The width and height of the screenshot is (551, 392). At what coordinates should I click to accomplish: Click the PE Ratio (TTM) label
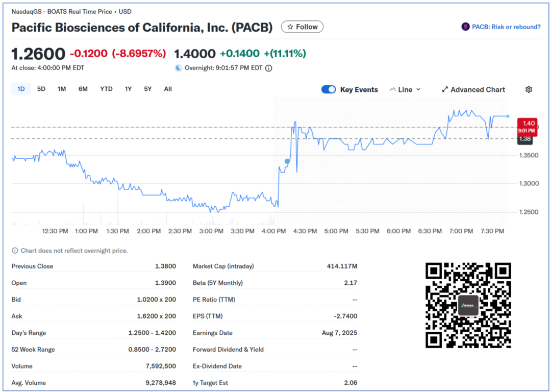click(214, 300)
